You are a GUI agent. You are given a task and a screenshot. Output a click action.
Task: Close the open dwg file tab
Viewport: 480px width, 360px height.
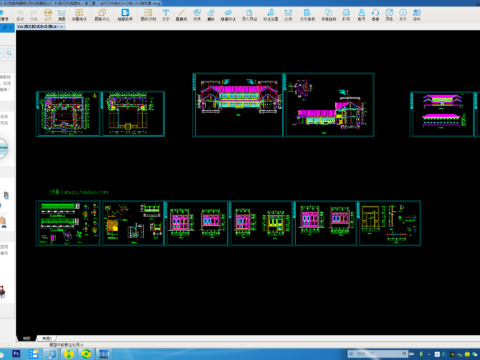coord(61,26)
